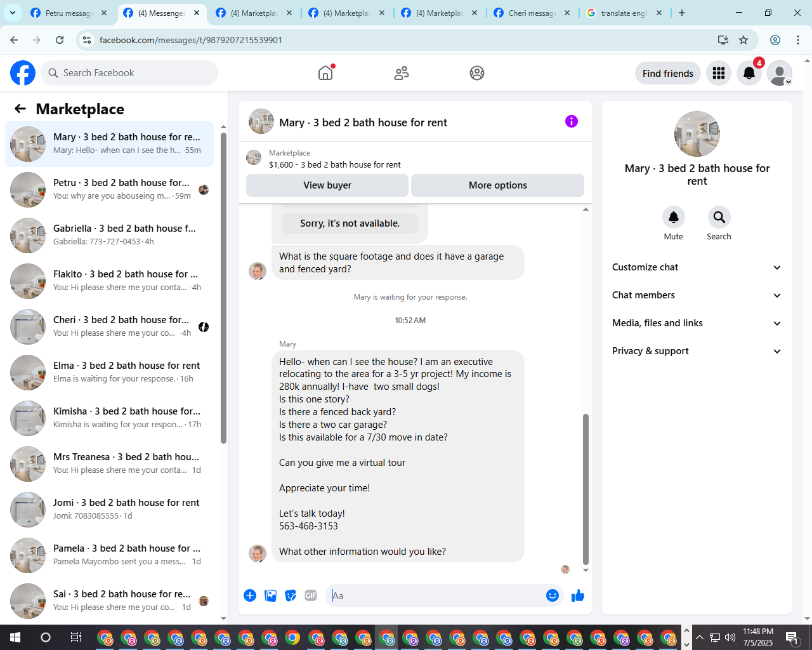Open Sai conversation in list

click(109, 601)
